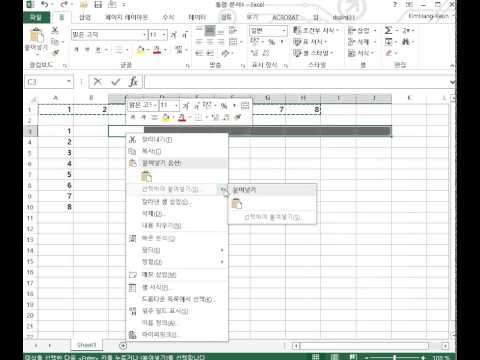Click the formula bar input field
This screenshot has height=360, width=480.
pyautogui.click(x=297, y=82)
